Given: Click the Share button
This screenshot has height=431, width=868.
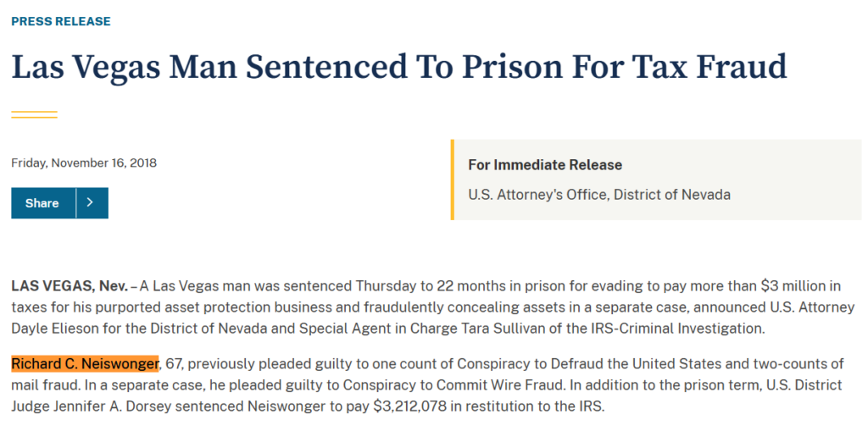Looking at the screenshot, I should (43, 203).
